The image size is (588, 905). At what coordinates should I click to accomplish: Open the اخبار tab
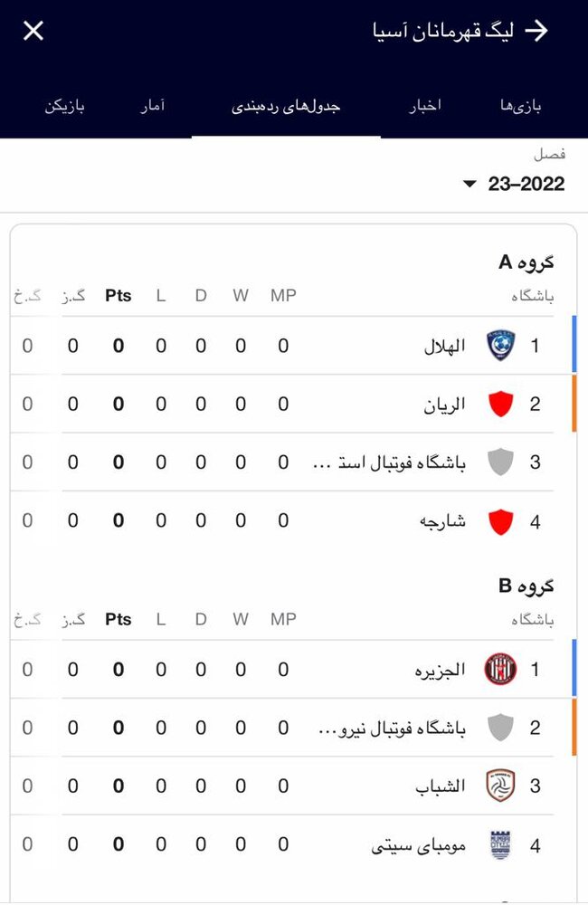click(x=426, y=104)
